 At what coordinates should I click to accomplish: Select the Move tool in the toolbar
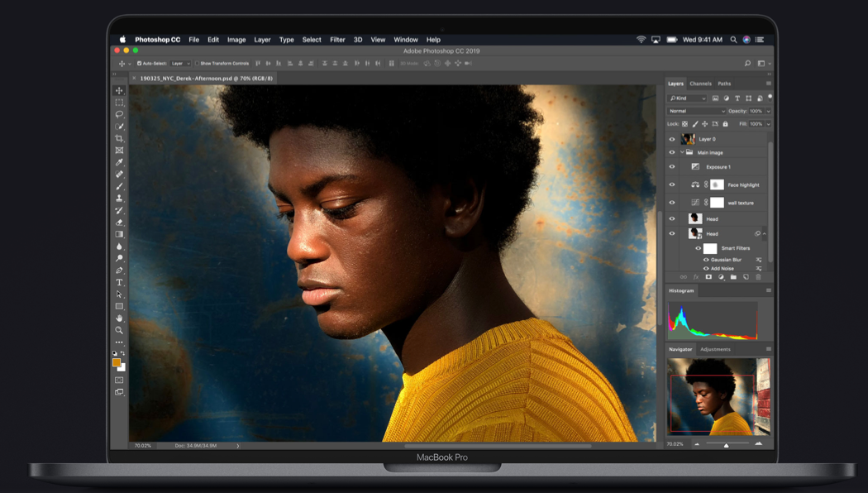click(x=119, y=90)
